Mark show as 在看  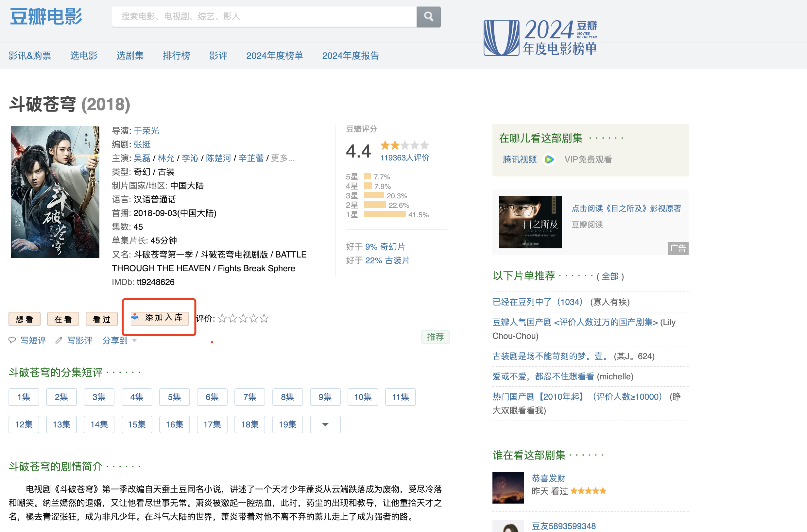[63, 319]
